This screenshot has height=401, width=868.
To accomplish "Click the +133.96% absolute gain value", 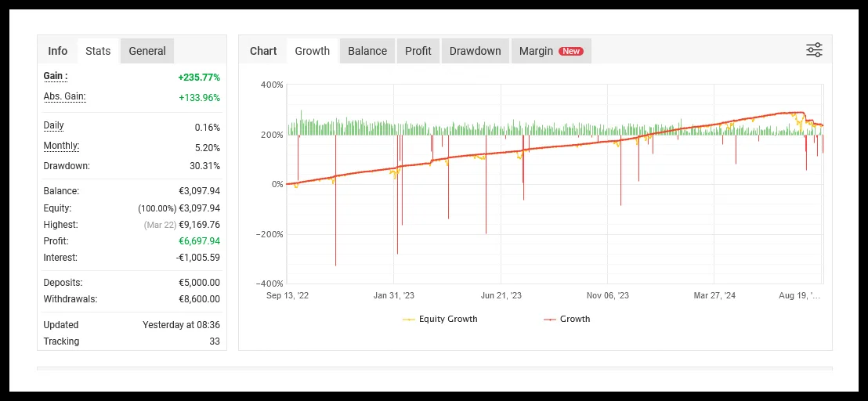I will [199, 98].
